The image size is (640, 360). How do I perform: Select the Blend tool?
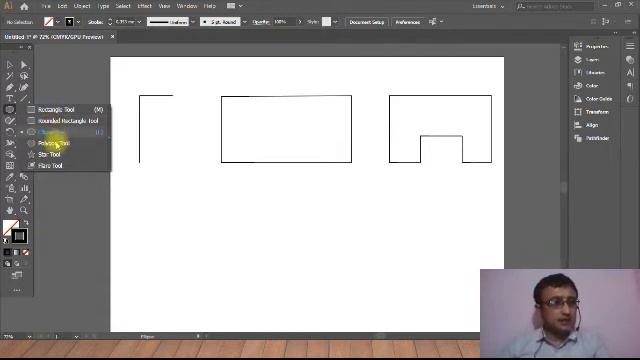pyautogui.click(x=24, y=177)
